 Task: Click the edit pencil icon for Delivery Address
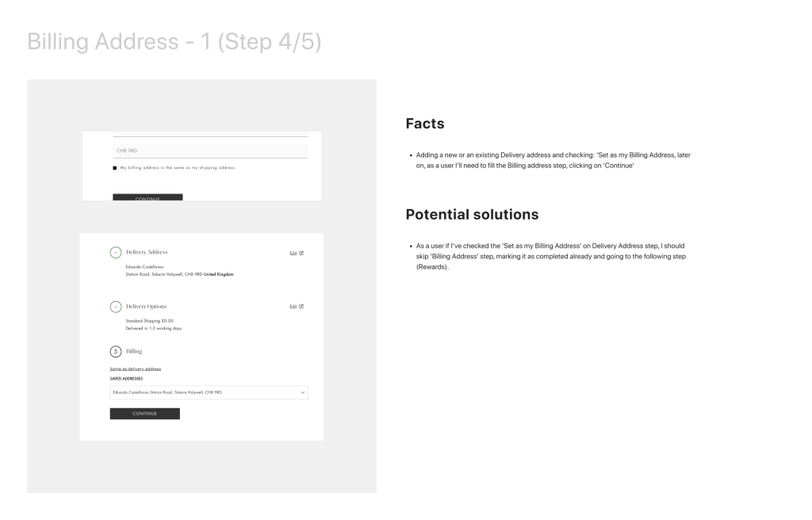[301, 252]
